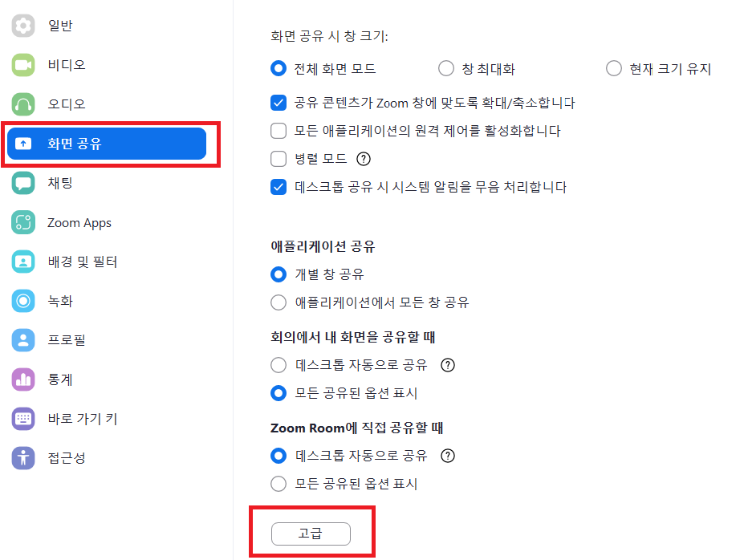Enable the 병렬 모드 checkbox
The image size is (740, 560).
coord(279,159)
